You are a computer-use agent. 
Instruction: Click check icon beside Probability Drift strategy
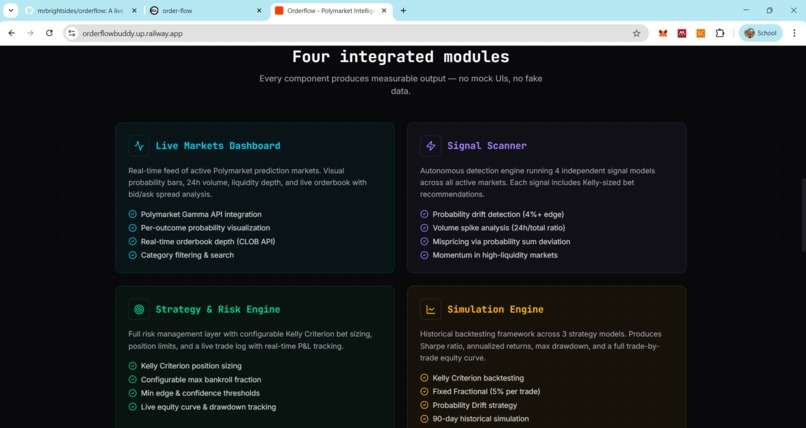[424, 405]
